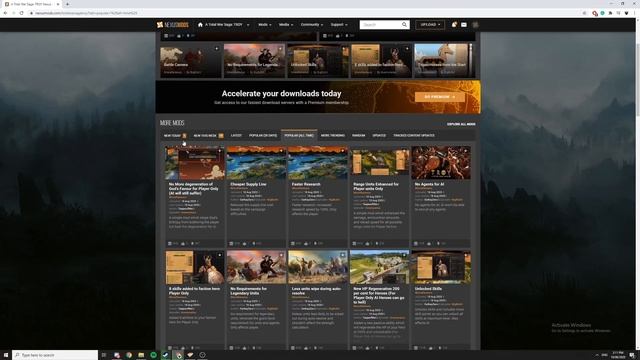Click the download icon on Range Units Enhanced card
Viewport: 640px width, 360px height.
pos(376,244)
